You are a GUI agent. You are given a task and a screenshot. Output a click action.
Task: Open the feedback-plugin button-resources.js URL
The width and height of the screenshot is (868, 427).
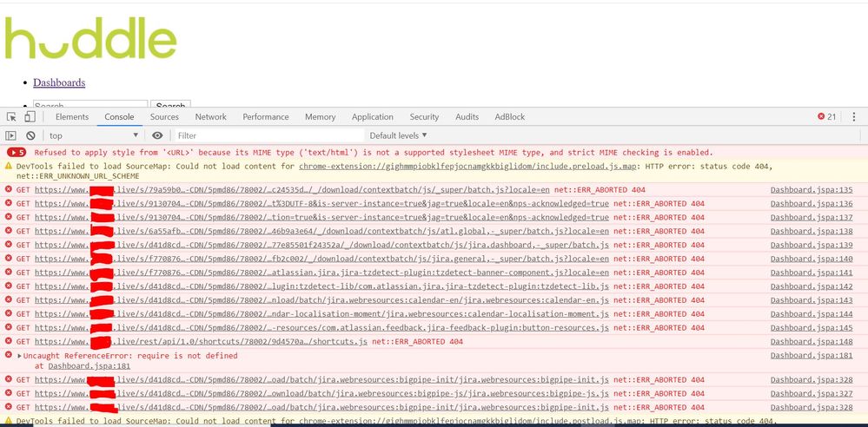coord(321,328)
